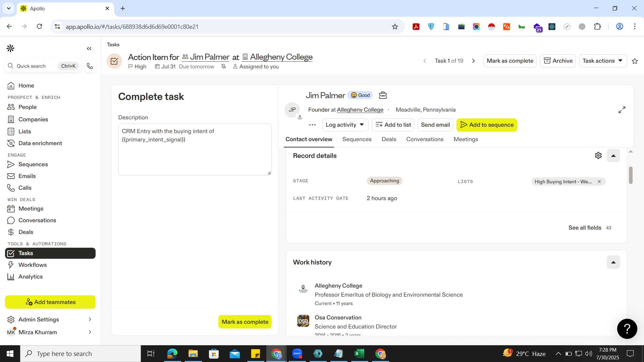Click into the Description text area
644x362 pixels.
click(x=195, y=149)
